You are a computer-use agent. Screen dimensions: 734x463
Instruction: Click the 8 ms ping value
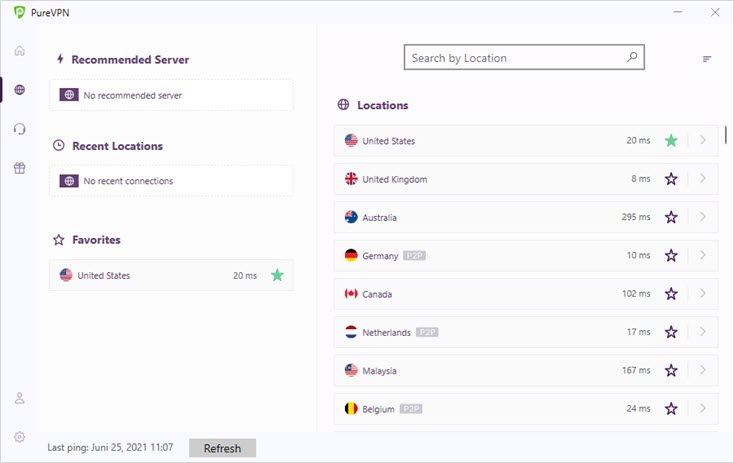[x=640, y=178]
